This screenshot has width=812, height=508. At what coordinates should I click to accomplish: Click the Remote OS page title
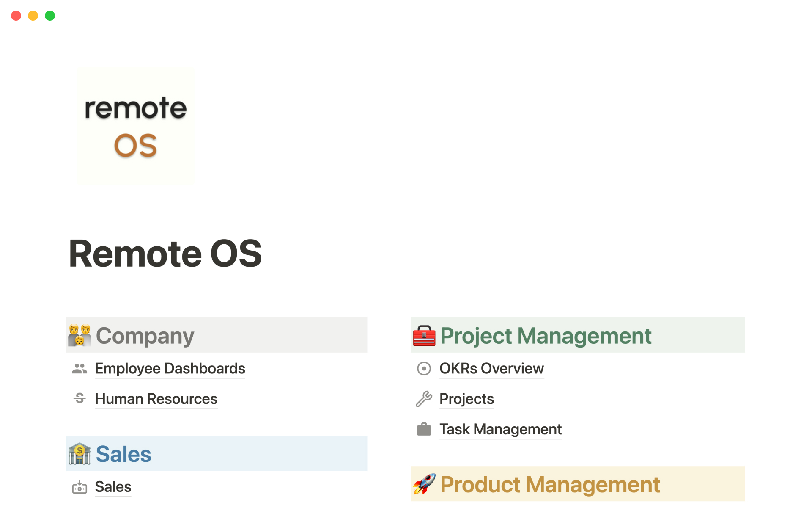pos(165,254)
